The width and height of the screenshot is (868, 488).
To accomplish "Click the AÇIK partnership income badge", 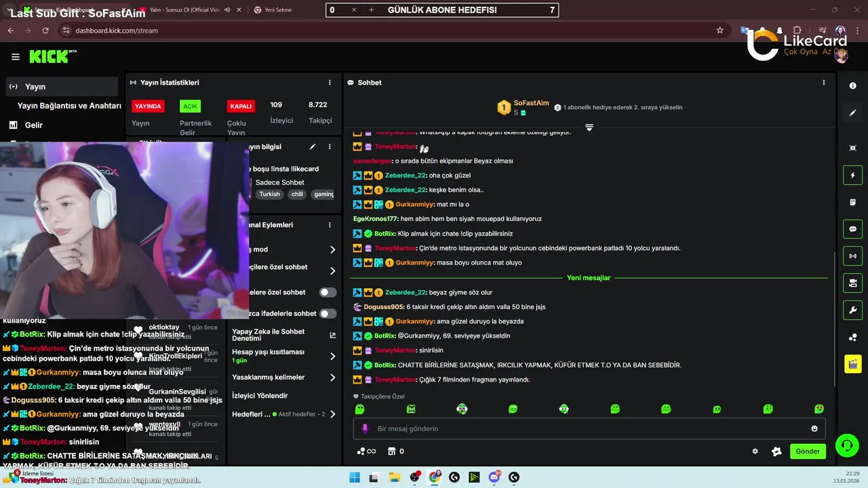I will click(x=190, y=106).
